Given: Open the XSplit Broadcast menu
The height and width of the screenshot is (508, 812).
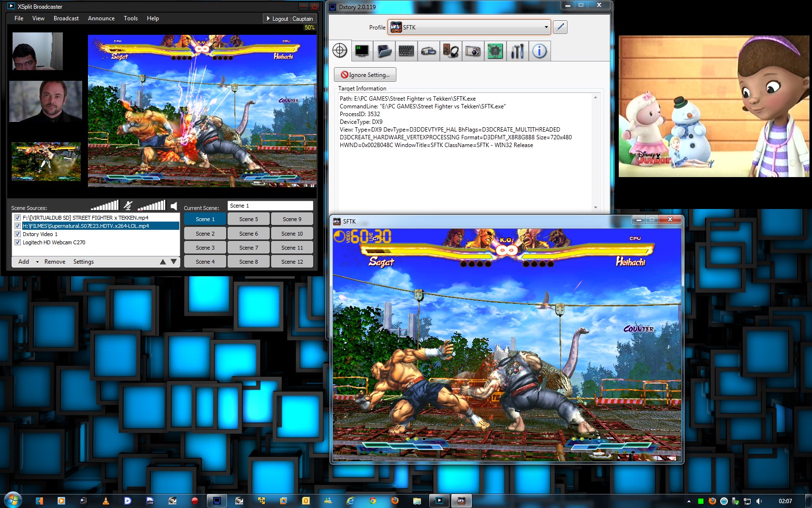Looking at the screenshot, I should (x=66, y=18).
